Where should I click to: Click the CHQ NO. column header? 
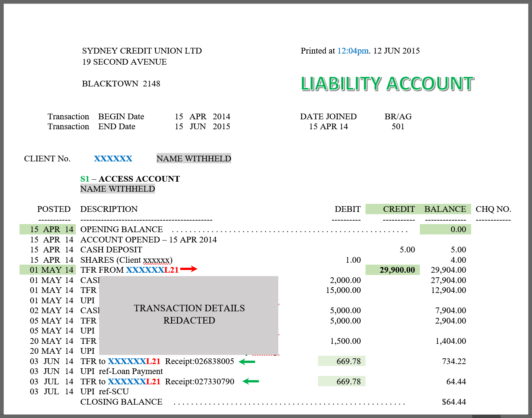click(493, 209)
